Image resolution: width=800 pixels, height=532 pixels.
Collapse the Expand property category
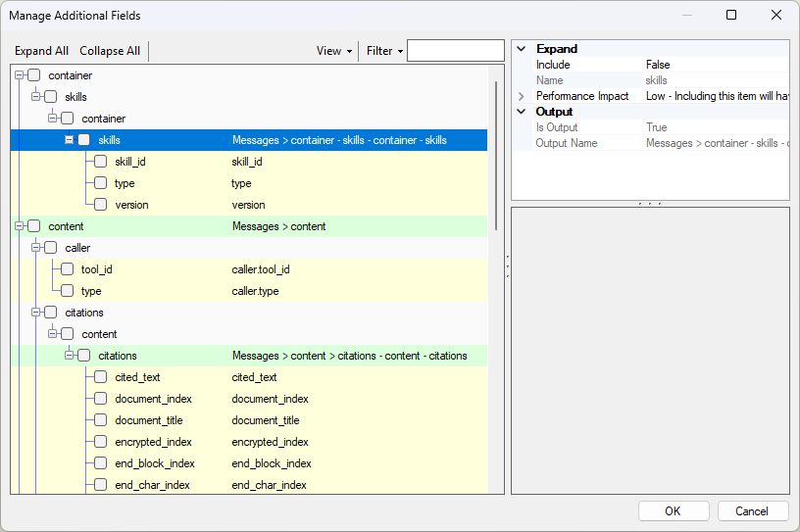point(521,49)
